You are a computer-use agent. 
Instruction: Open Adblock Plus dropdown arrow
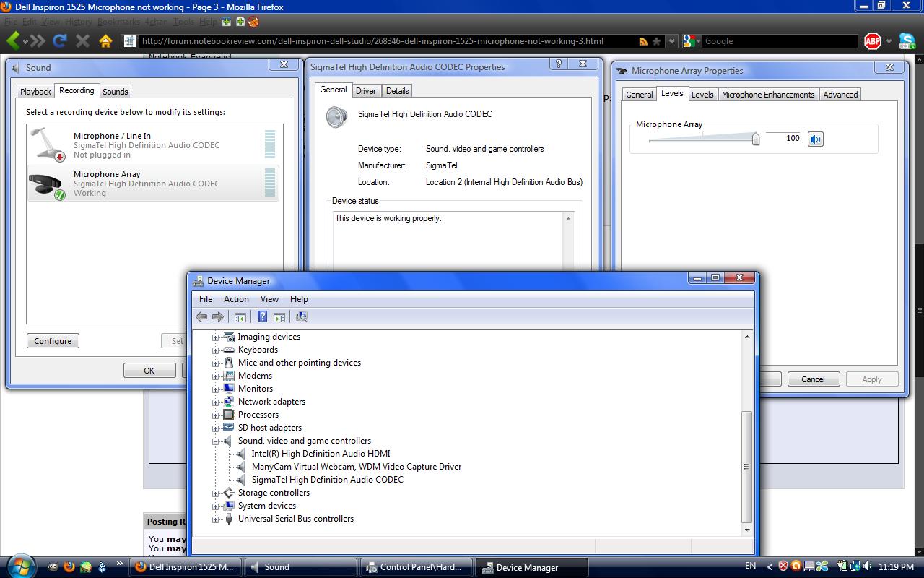pyautogui.click(x=889, y=41)
